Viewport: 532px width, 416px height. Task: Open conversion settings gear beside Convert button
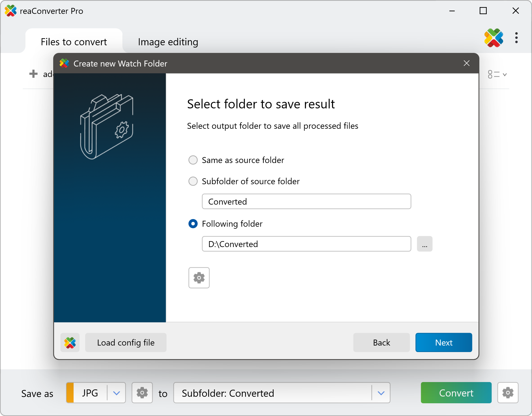click(508, 393)
